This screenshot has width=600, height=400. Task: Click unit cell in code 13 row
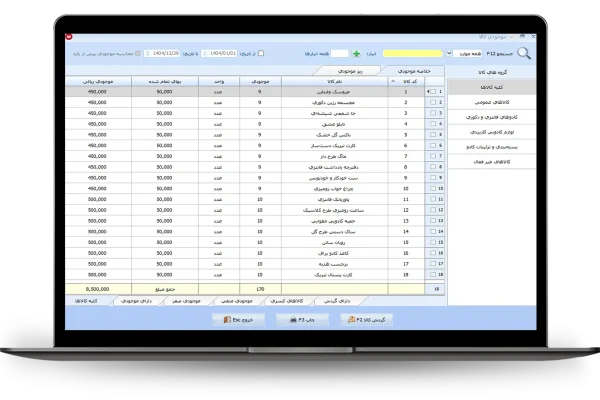click(x=218, y=221)
